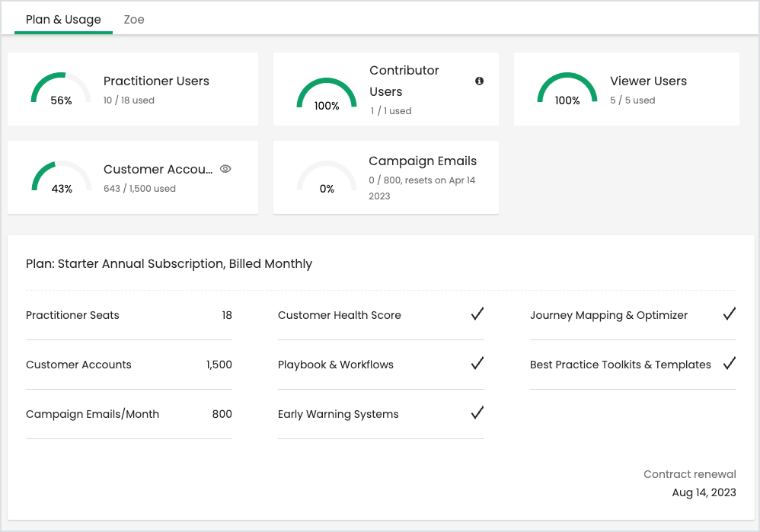Click the Customer Accounts 43% gauge
Image resolution: width=760 pixels, height=532 pixels.
[62, 177]
